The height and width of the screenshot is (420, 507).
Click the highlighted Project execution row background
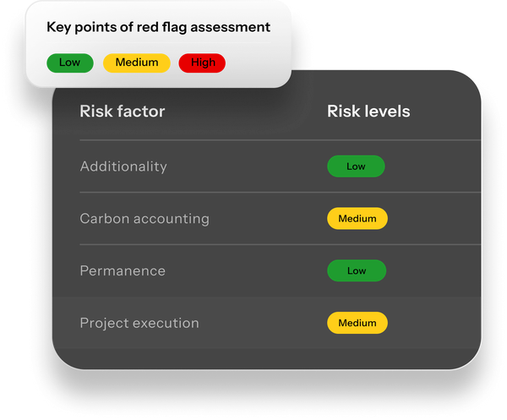[x=267, y=322]
